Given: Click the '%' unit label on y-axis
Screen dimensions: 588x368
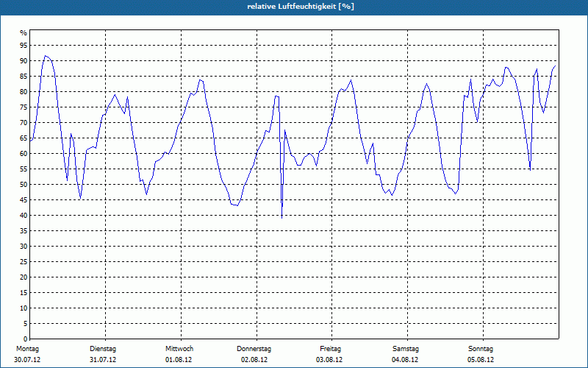Looking at the screenshot, I should (24, 33).
